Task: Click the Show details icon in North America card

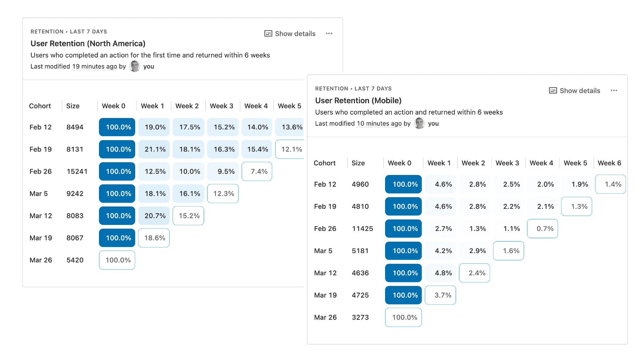Action: pyautogui.click(x=268, y=34)
